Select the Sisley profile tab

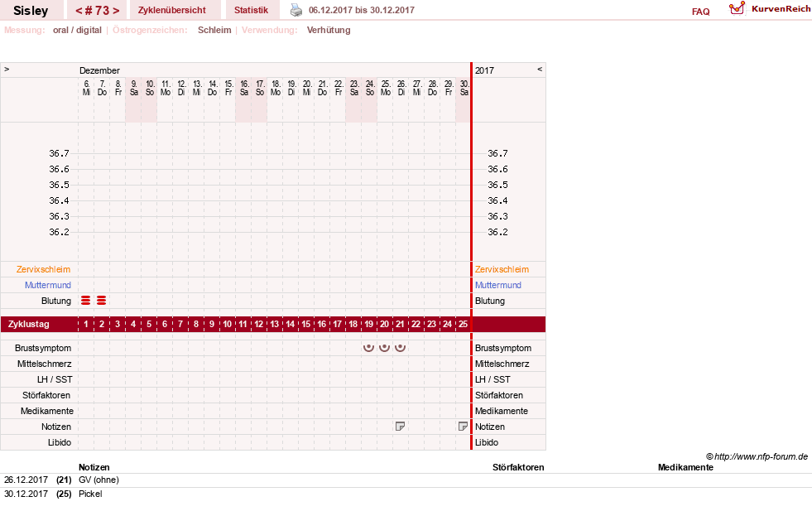pos(31,11)
